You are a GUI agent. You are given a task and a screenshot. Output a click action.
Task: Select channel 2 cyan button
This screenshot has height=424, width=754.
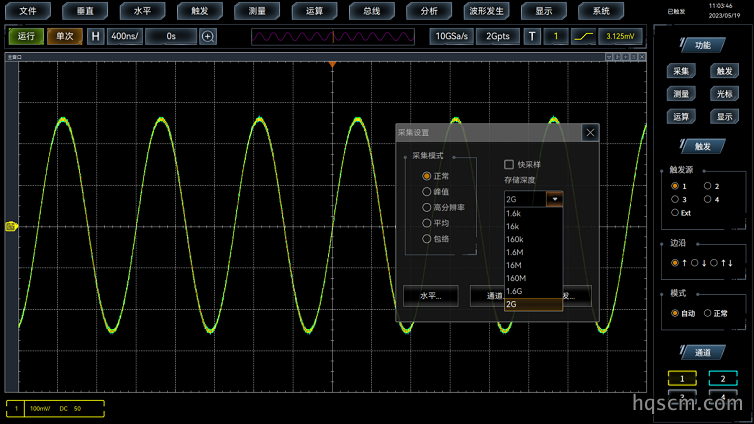[723, 378]
